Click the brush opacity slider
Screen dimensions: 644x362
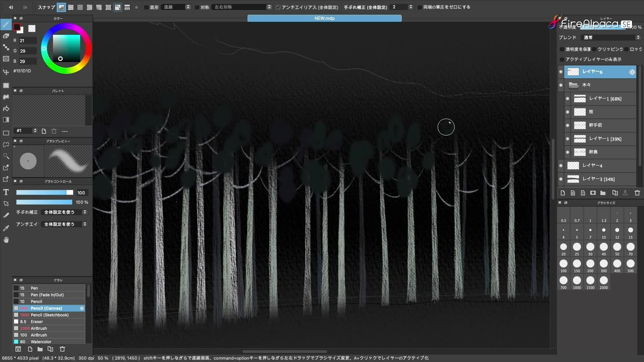(x=44, y=202)
